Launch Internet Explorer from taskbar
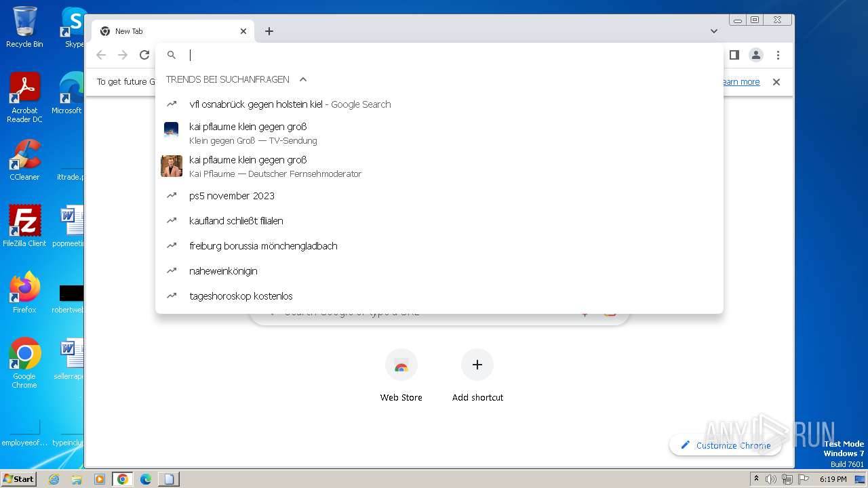 54,479
